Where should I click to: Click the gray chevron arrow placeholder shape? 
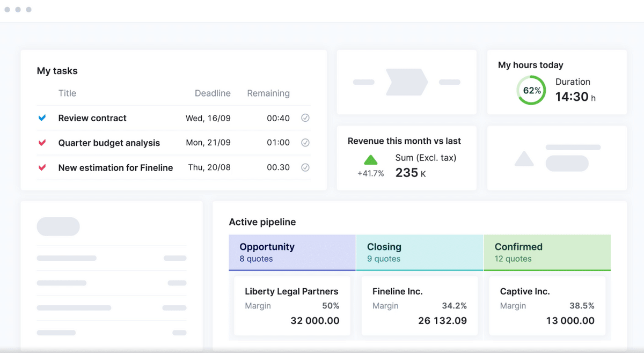407,82
